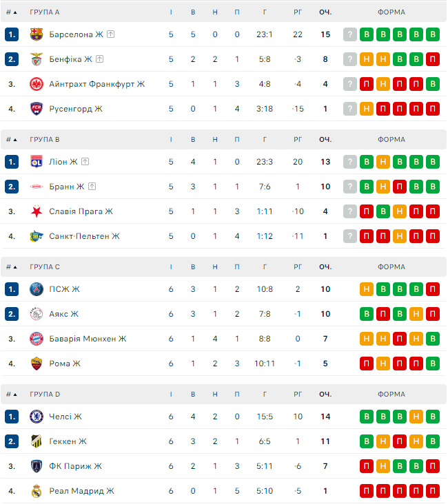Click question mark form badge for Ліон Ж
This screenshot has height=504, width=448.
pyautogui.click(x=350, y=162)
